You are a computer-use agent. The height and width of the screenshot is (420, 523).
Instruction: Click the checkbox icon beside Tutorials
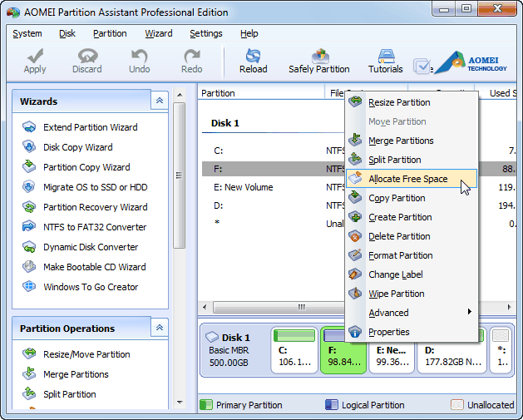tap(422, 66)
